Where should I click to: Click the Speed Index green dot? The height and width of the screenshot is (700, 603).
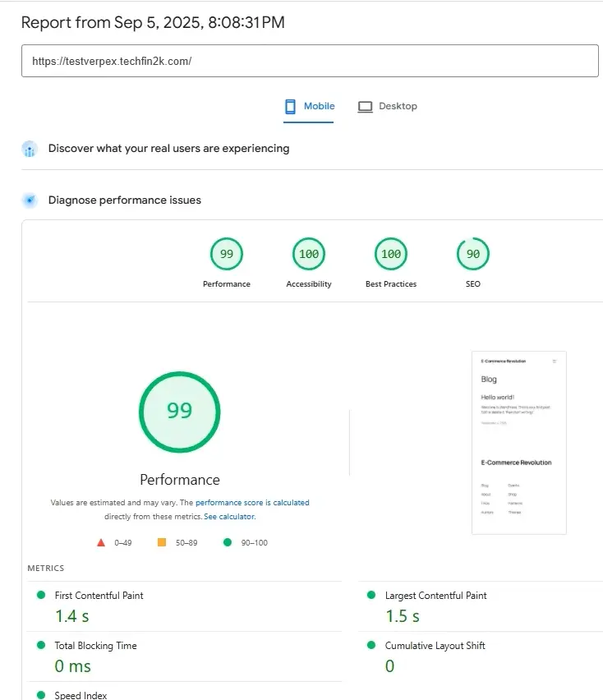[x=41, y=694]
